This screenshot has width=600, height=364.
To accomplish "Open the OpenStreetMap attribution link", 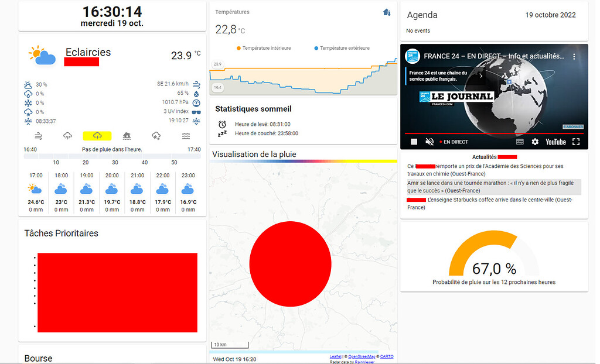I will tap(361, 356).
